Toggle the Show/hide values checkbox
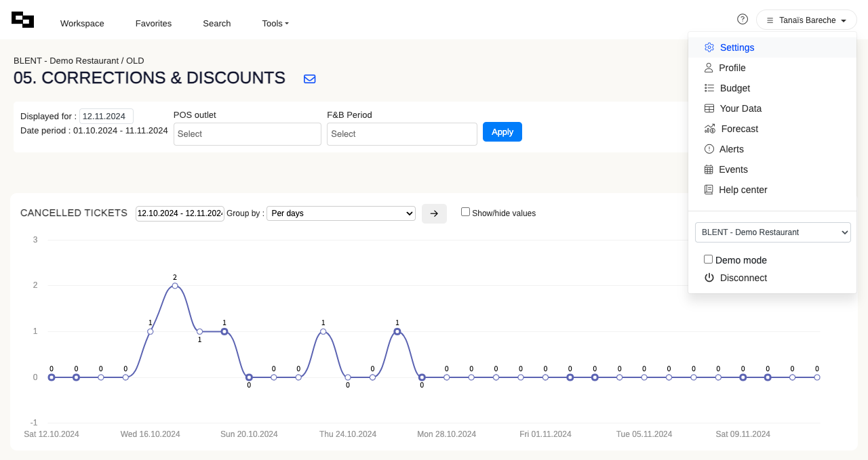 (x=465, y=212)
